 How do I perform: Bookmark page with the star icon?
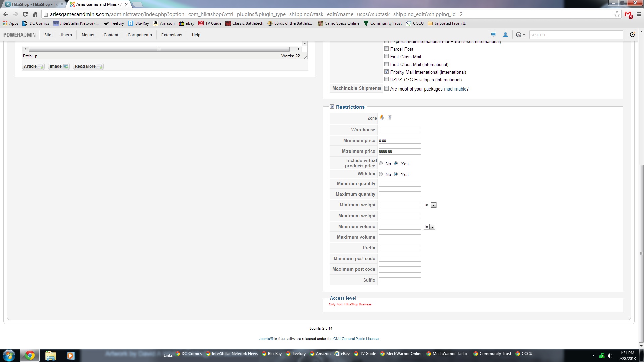[617, 14]
